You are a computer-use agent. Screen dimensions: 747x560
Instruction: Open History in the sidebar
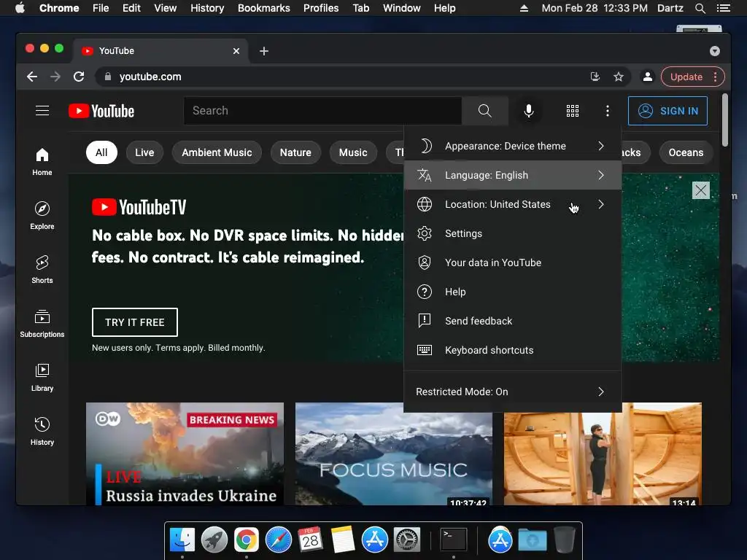42,432
